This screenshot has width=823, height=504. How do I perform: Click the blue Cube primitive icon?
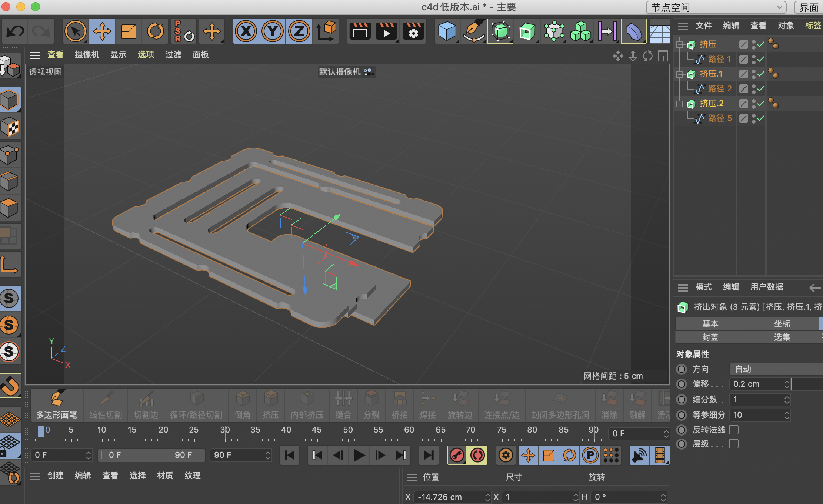447,31
